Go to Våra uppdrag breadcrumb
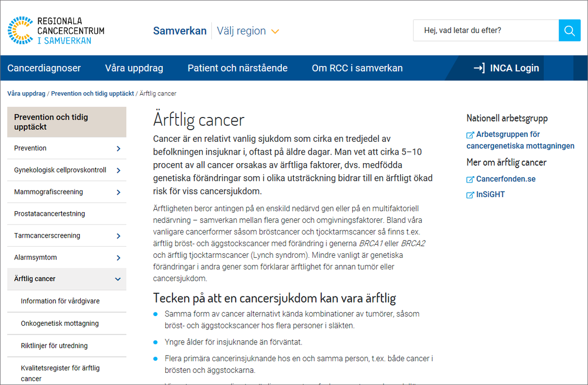Screen dimensions: 588x385 pyautogui.click(x=26, y=93)
